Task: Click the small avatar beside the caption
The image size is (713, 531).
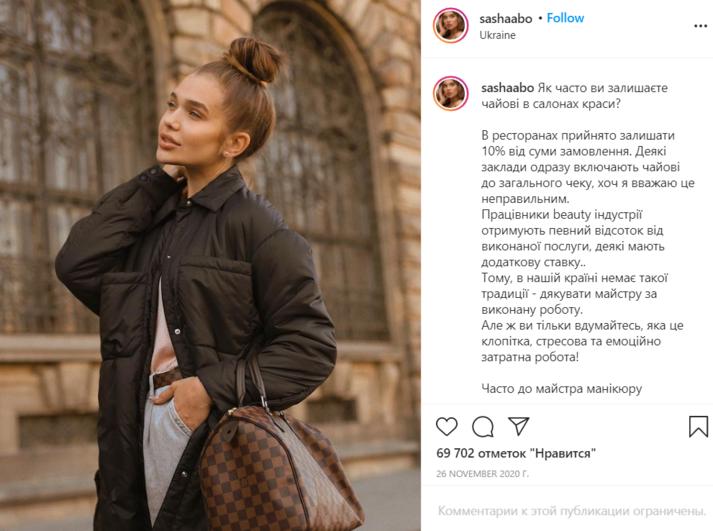Action: coord(450,94)
